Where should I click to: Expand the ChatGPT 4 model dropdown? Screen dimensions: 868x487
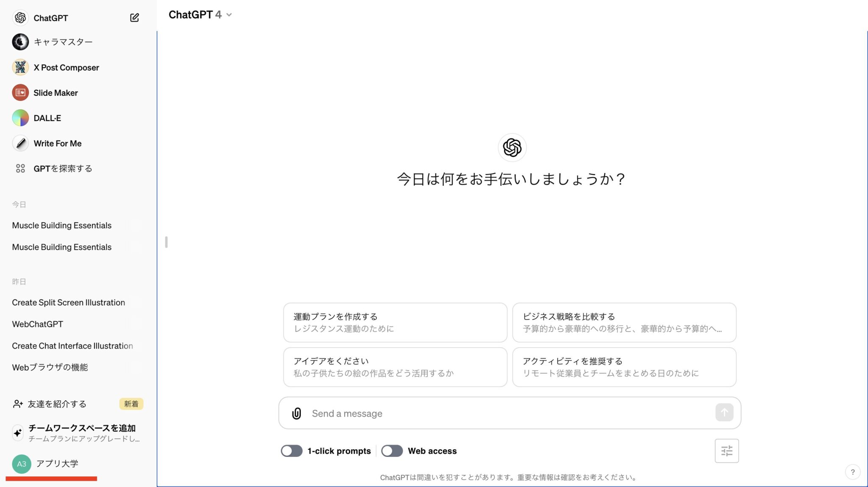[x=200, y=15]
